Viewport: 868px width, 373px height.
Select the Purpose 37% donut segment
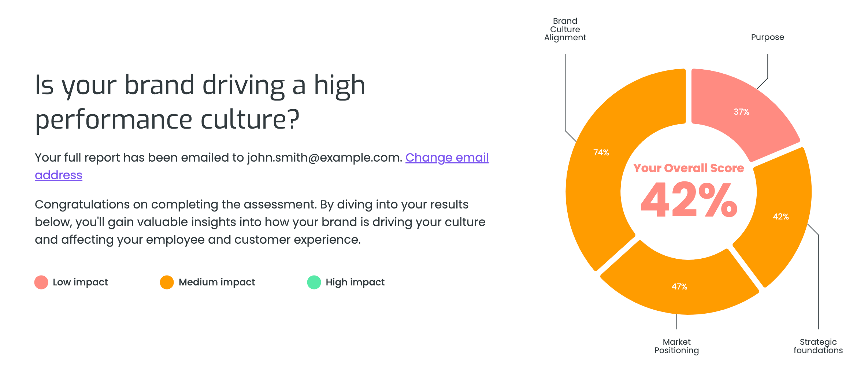click(741, 112)
